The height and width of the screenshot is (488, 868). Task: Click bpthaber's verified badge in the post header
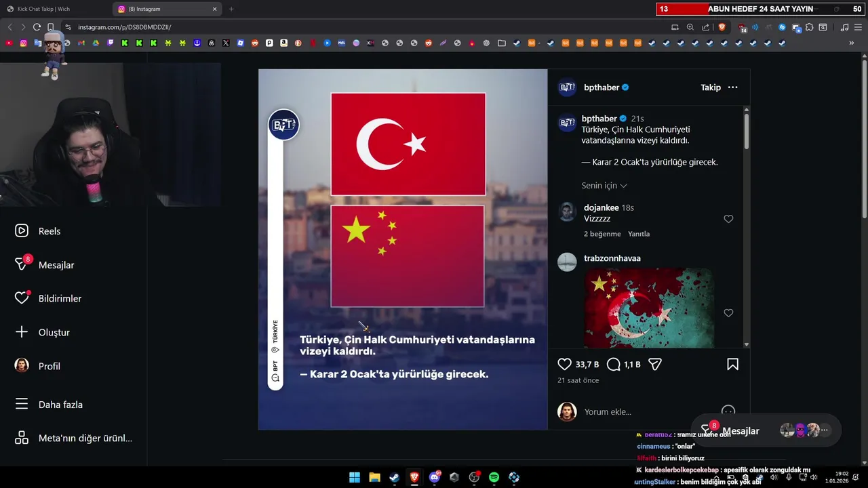625,87
